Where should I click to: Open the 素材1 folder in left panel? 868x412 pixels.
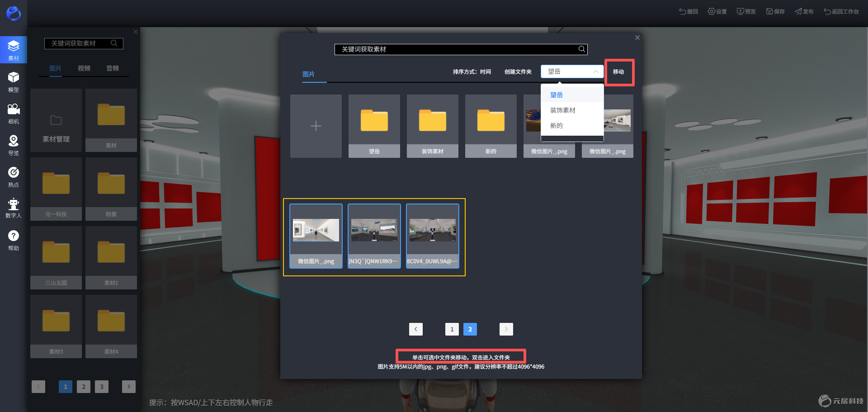point(111,258)
